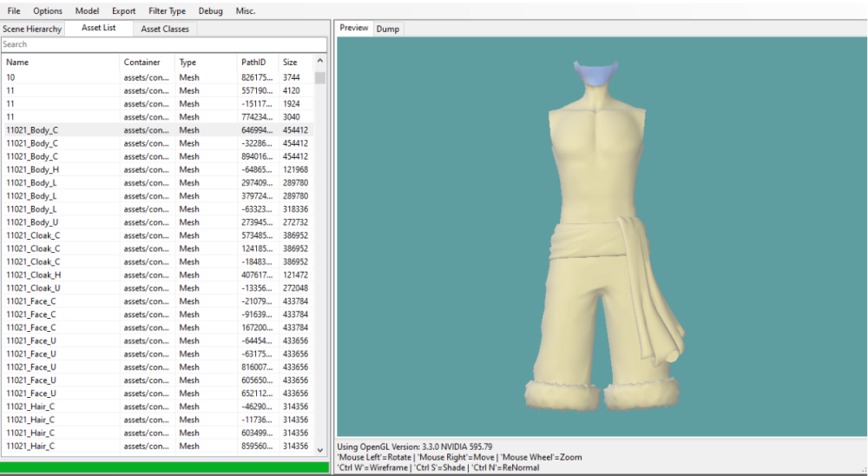The height and width of the screenshot is (476, 868).
Task: Click in the Search field
Action: pyautogui.click(x=164, y=44)
